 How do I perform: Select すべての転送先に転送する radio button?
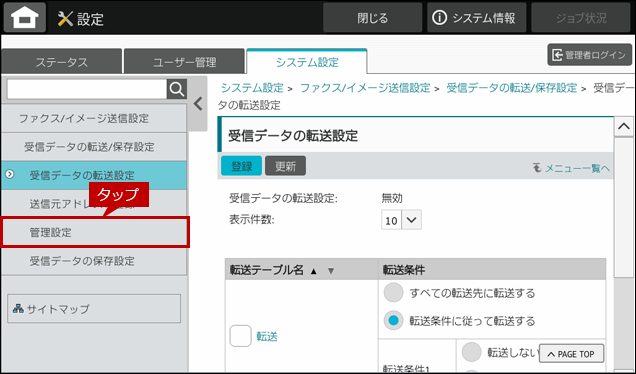[393, 293]
